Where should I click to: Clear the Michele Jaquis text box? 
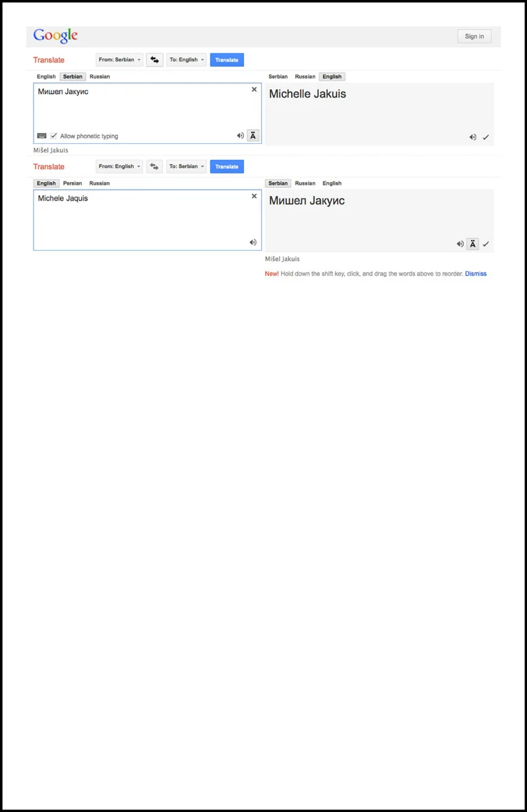click(254, 197)
